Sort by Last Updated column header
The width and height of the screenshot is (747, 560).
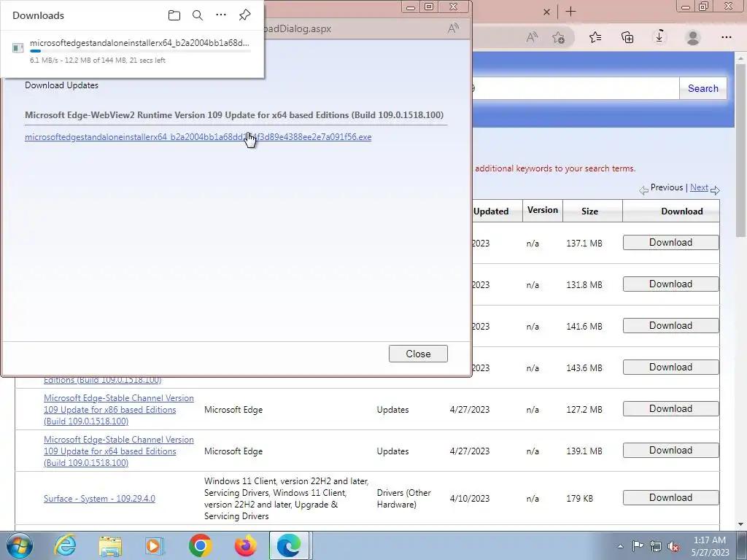click(491, 211)
